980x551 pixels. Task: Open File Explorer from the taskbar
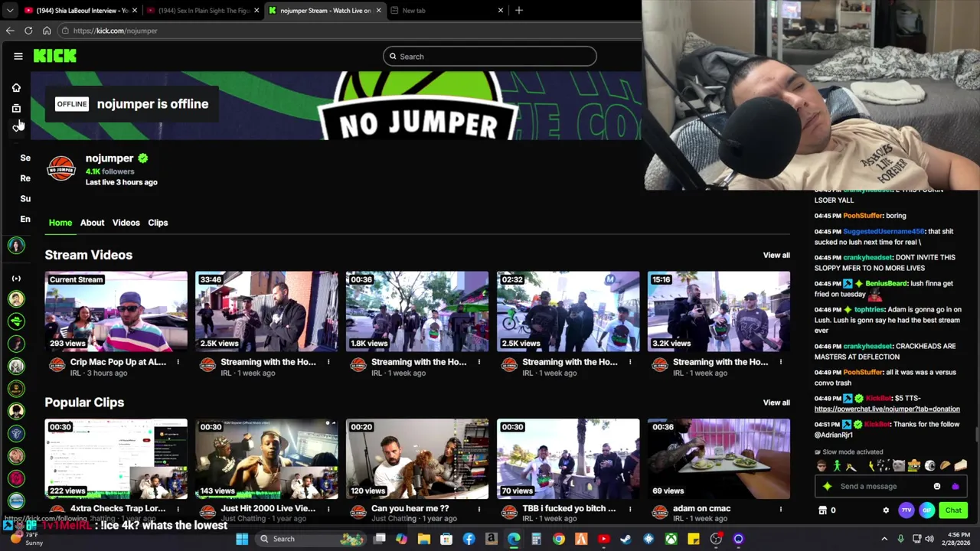click(x=424, y=539)
